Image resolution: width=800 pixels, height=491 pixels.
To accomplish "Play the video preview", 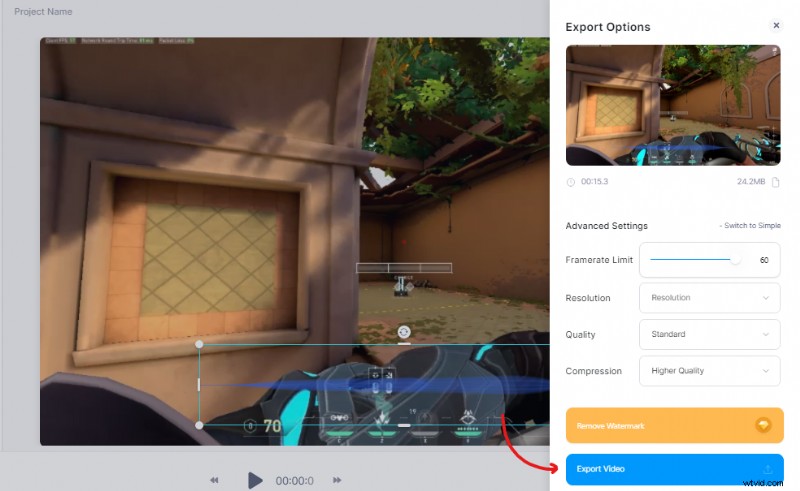I will pos(255,480).
